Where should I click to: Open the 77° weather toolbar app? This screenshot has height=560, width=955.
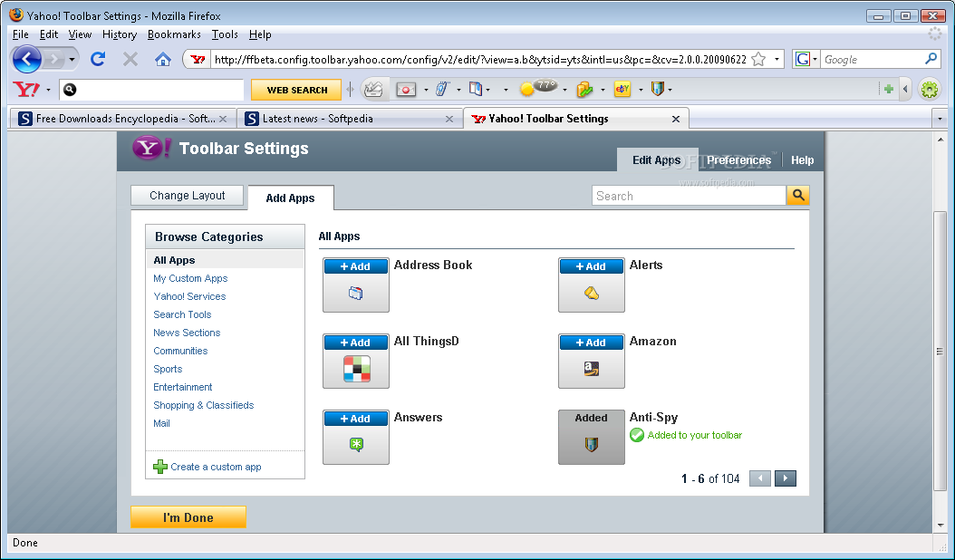pyautogui.click(x=538, y=89)
